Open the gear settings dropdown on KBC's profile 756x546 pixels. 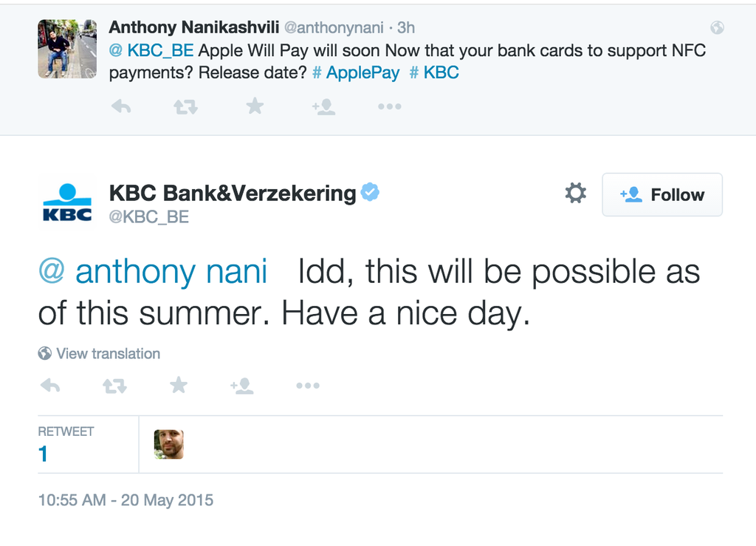[575, 194]
